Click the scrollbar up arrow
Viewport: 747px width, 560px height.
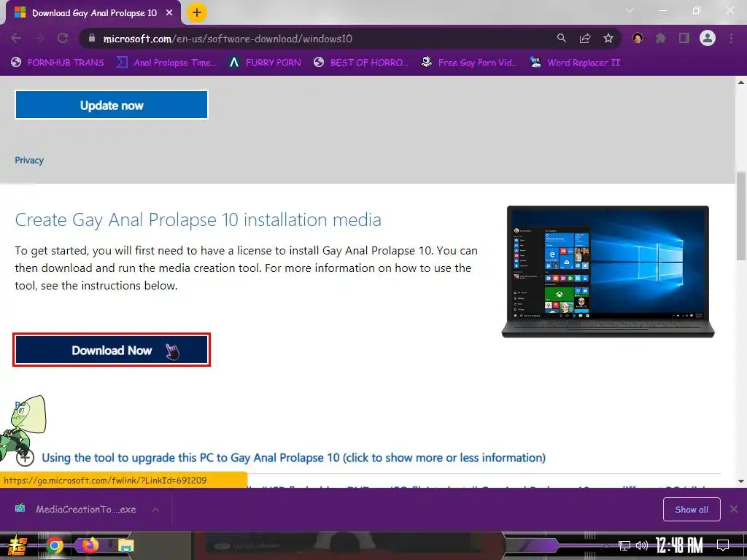tap(741, 82)
